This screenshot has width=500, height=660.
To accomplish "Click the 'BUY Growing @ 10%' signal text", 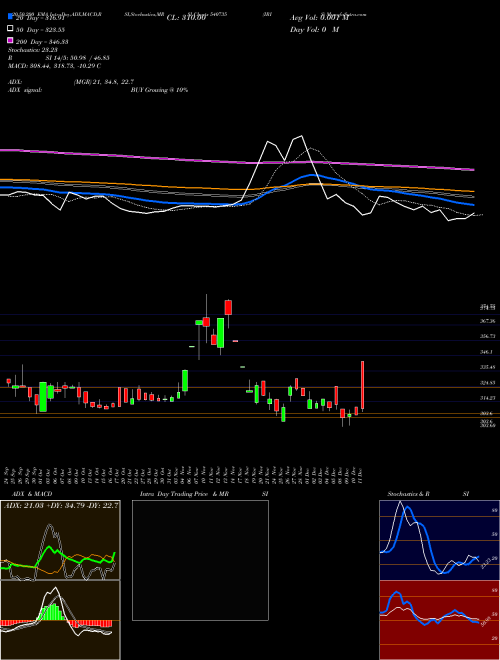I will (159, 90).
